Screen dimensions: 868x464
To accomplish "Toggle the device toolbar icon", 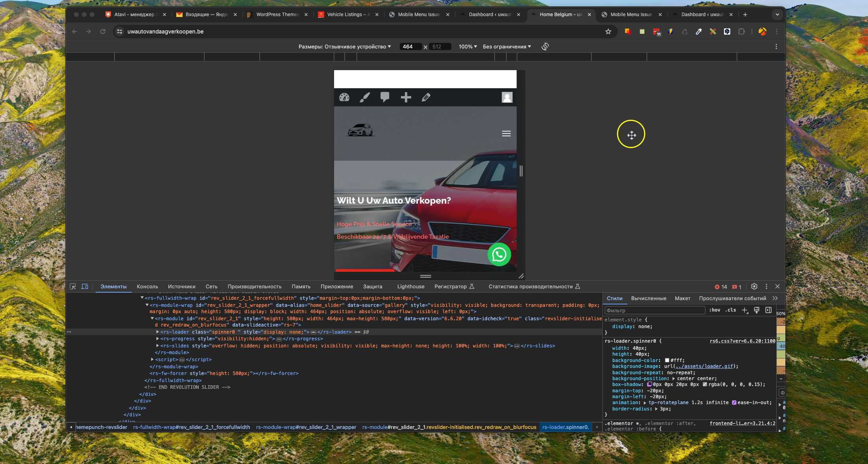I will point(85,287).
